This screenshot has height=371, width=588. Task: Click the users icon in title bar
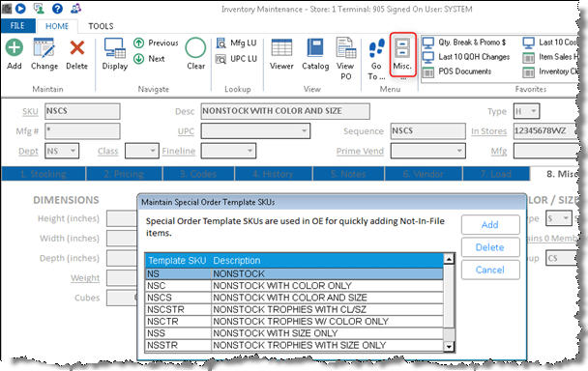tap(76, 9)
